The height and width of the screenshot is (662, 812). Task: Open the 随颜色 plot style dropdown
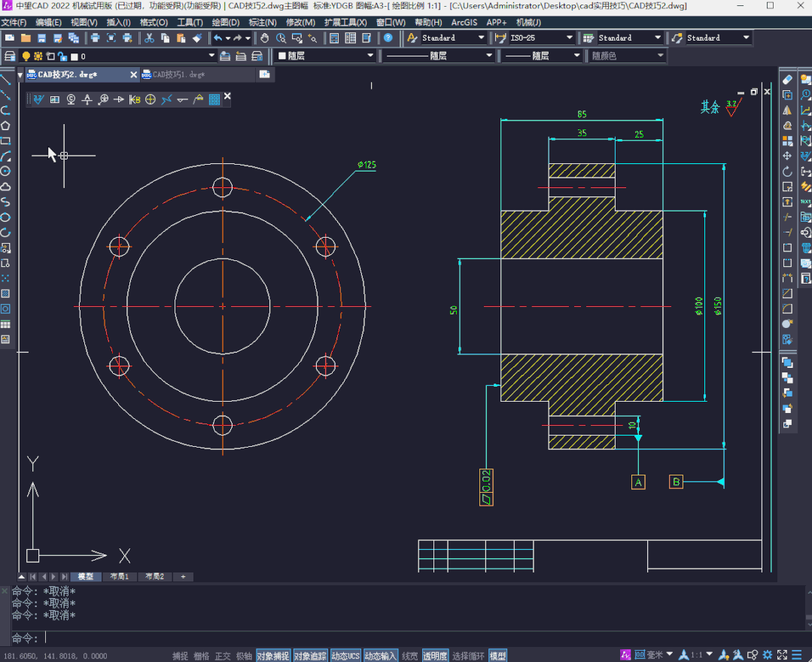click(x=660, y=56)
